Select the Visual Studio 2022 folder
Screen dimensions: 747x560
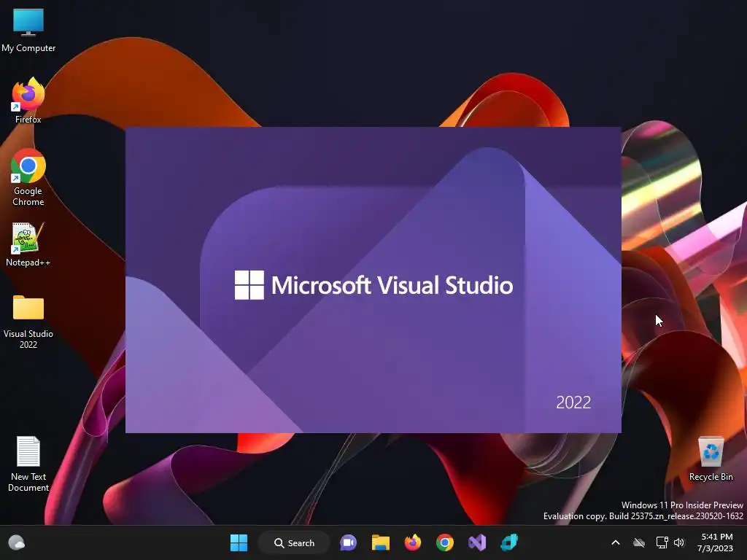(28, 321)
